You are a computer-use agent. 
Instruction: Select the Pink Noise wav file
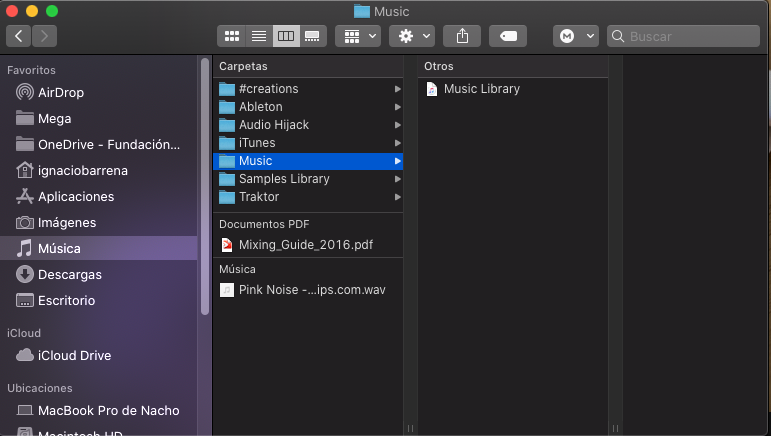[308, 290]
